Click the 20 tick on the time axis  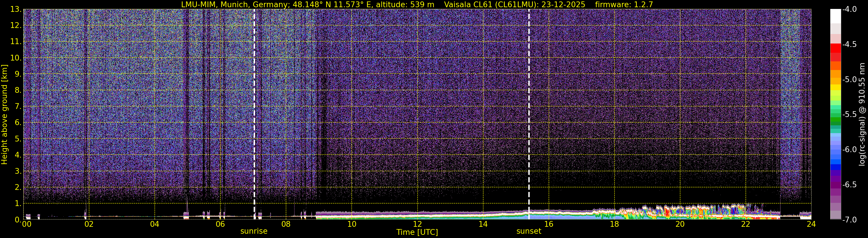click(680, 224)
